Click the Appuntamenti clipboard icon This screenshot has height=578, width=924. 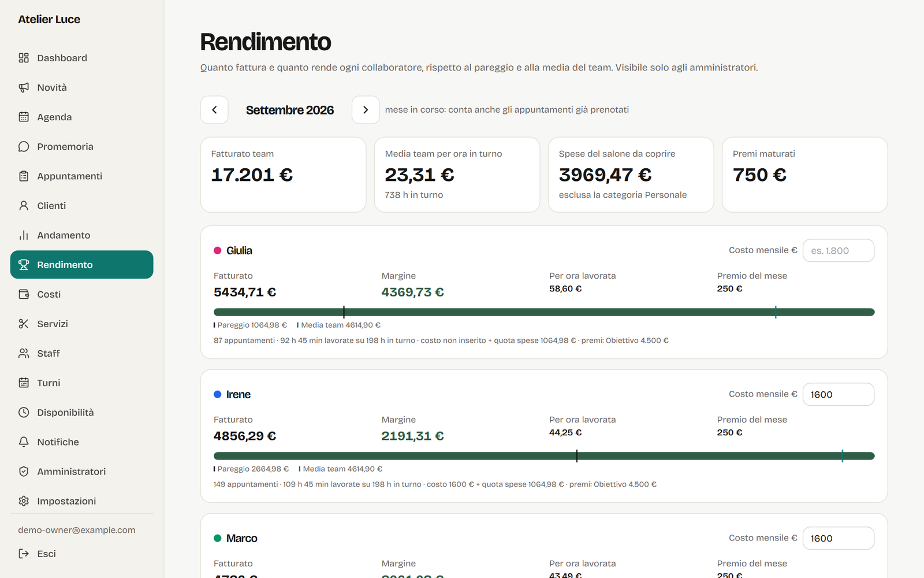pos(24,176)
